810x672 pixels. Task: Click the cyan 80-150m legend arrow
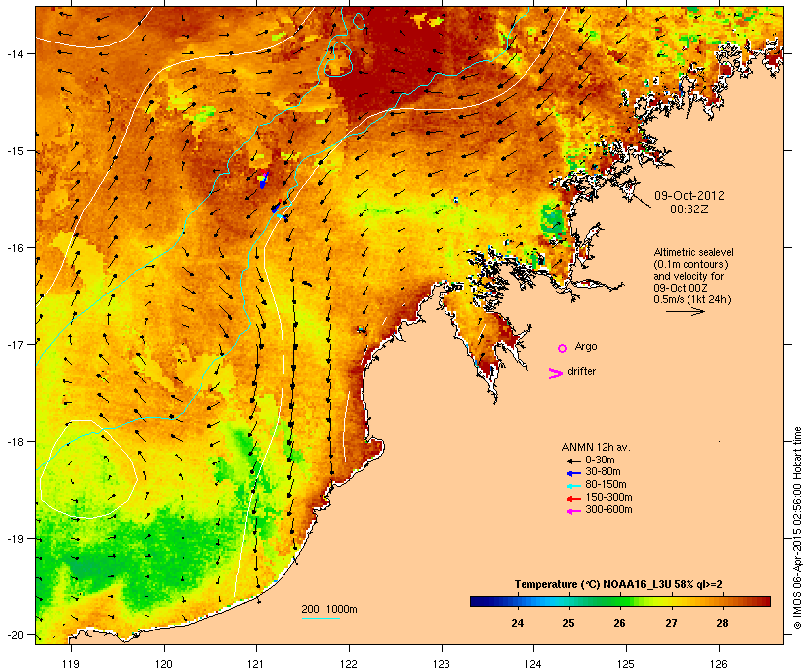coord(573,486)
